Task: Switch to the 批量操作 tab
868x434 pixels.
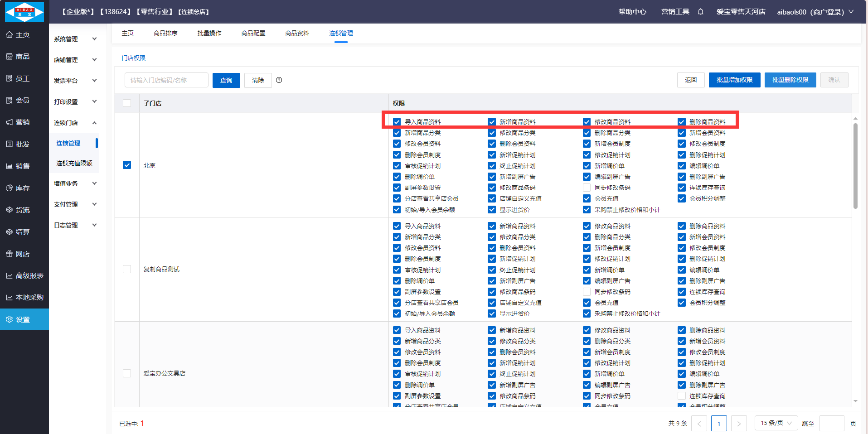Action: coord(209,33)
